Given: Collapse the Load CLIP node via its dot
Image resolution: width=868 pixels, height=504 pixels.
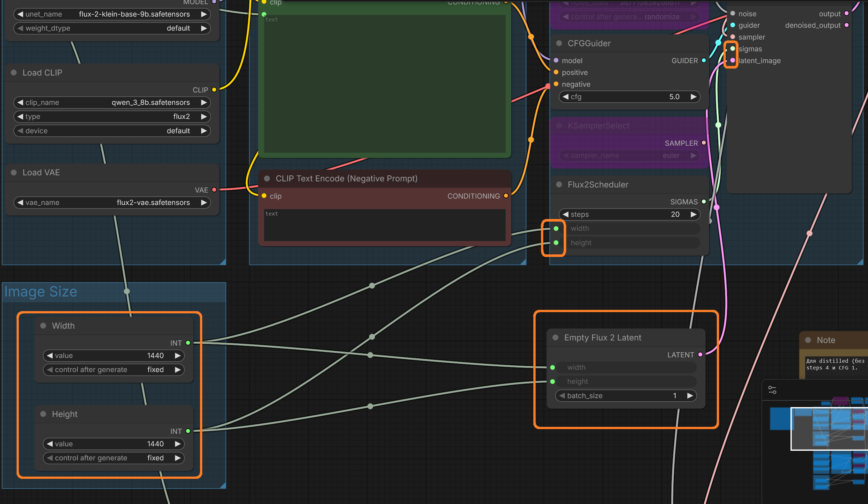Looking at the screenshot, I should (14, 73).
